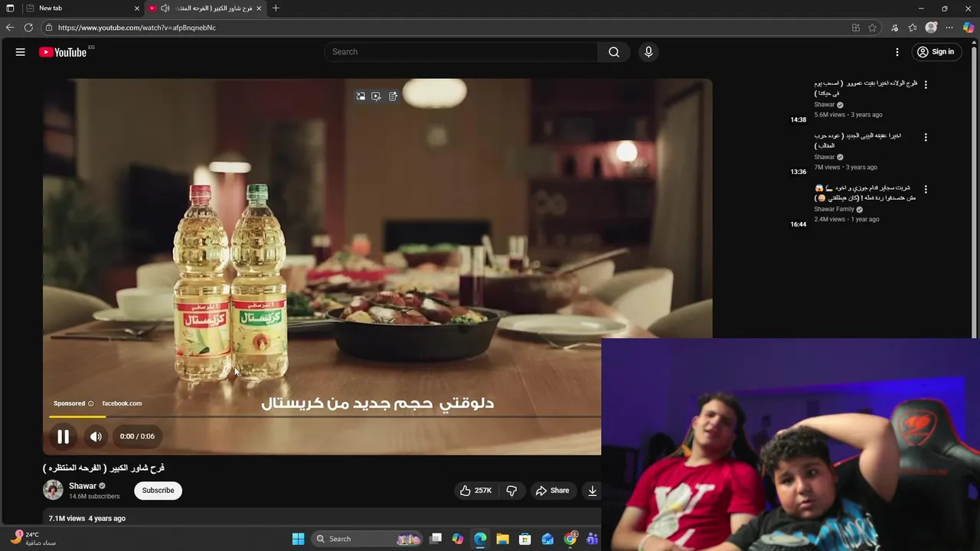
Task: Open File Explorer from the taskbar
Action: click(x=503, y=539)
